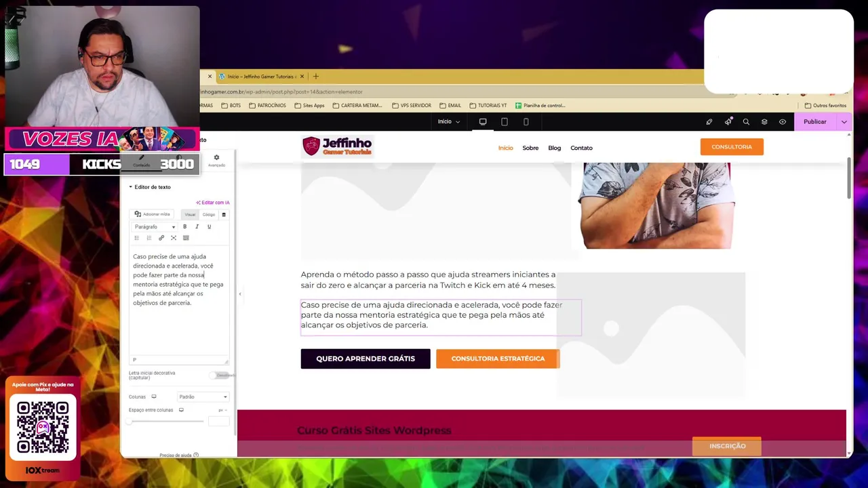Switch to tablet responsive view

505,122
